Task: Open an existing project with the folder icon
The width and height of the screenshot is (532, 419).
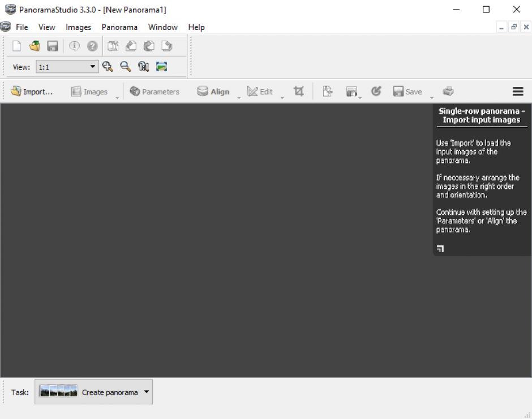Action: coord(35,46)
